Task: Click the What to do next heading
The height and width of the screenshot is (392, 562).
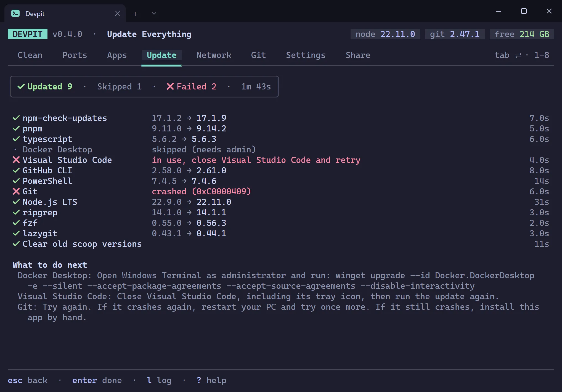Action: pos(50,265)
